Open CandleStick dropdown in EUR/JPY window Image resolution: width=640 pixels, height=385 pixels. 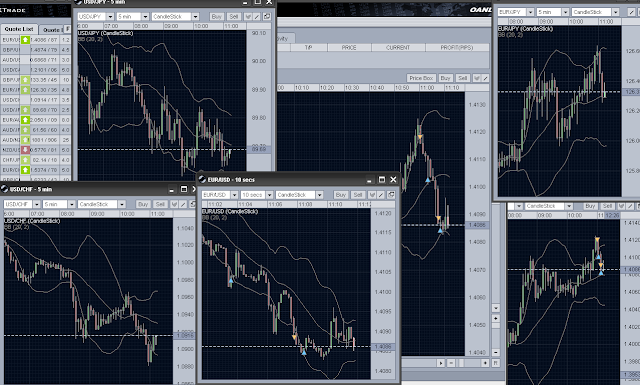[616, 12]
